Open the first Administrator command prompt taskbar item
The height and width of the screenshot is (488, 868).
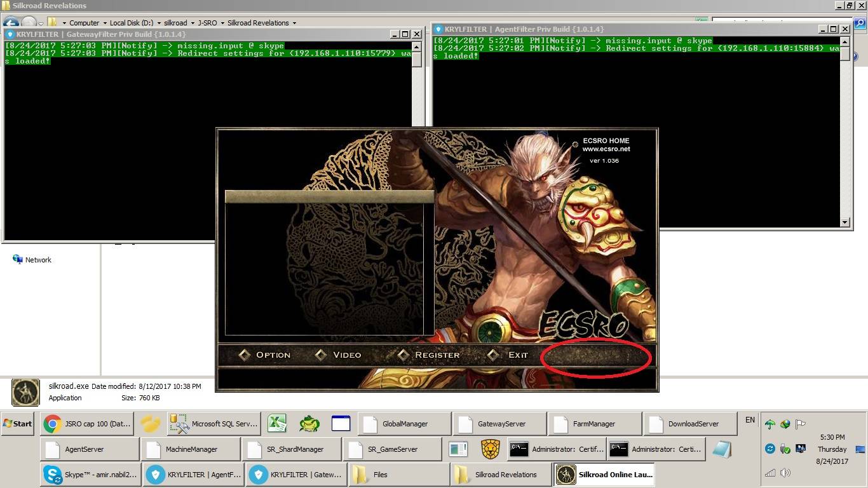click(x=557, y=449)
